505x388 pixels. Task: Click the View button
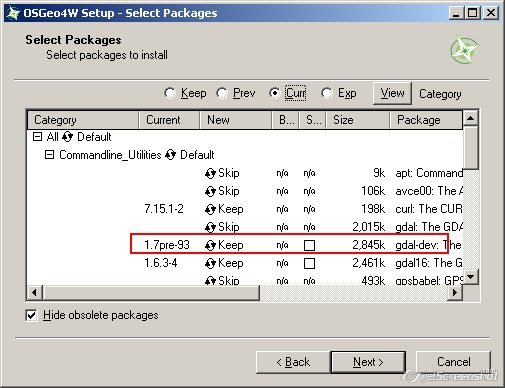pyautogui.click(x=392, y=93)
